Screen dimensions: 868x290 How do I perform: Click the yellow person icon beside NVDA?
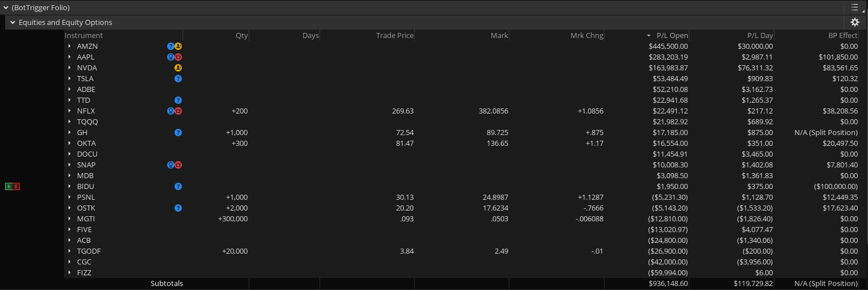[x=178, y=68]
